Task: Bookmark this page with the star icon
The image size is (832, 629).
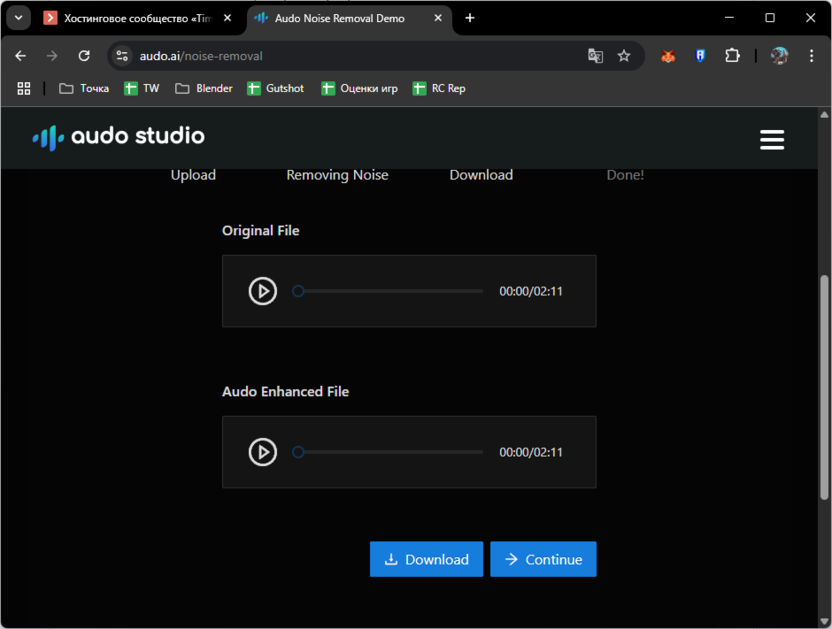Action: tap(624, 56)
